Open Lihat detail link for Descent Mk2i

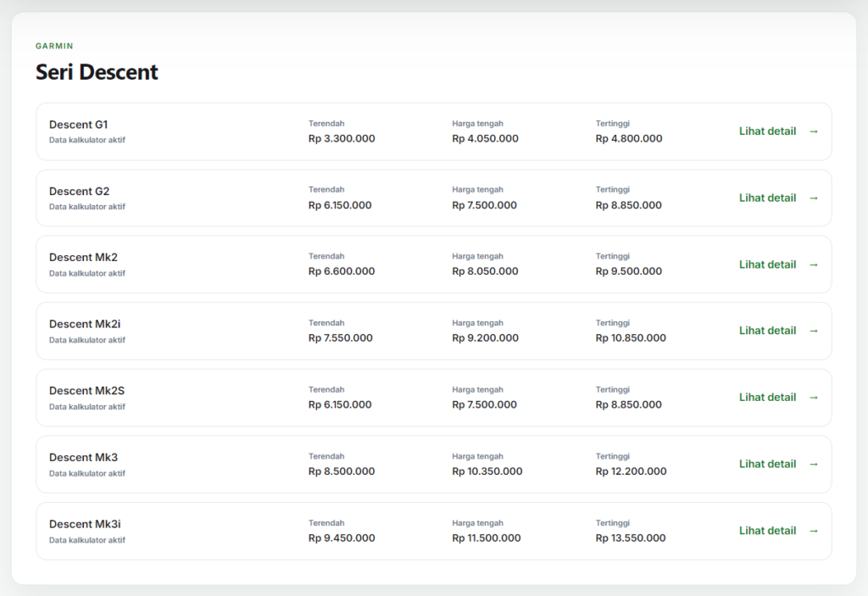[767, 331]
